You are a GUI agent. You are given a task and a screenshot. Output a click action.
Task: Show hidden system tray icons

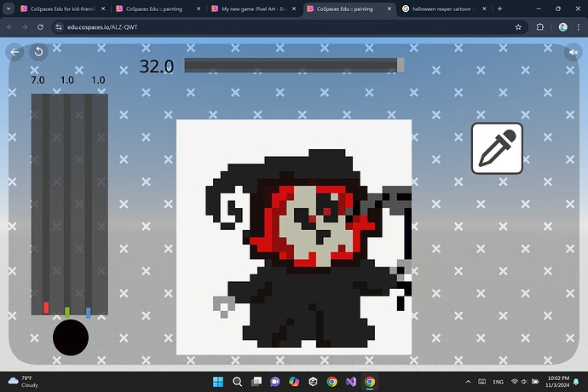468,382
